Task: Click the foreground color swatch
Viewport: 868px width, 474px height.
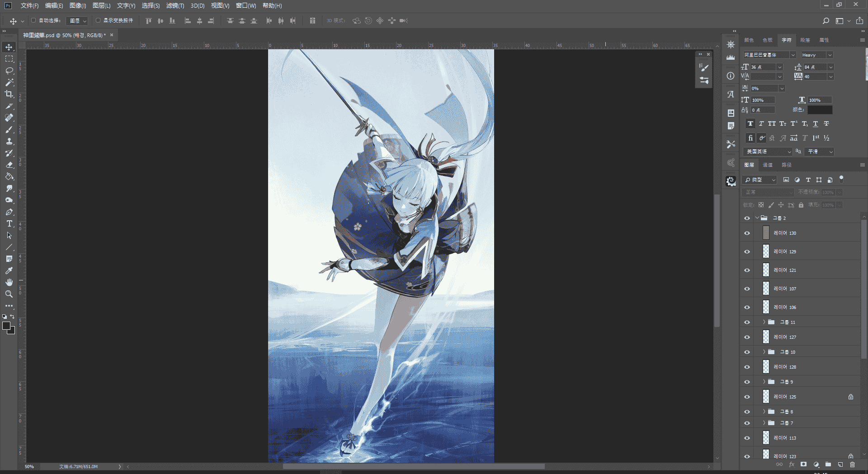Action: pyautogui.click(x=6, y=326)
